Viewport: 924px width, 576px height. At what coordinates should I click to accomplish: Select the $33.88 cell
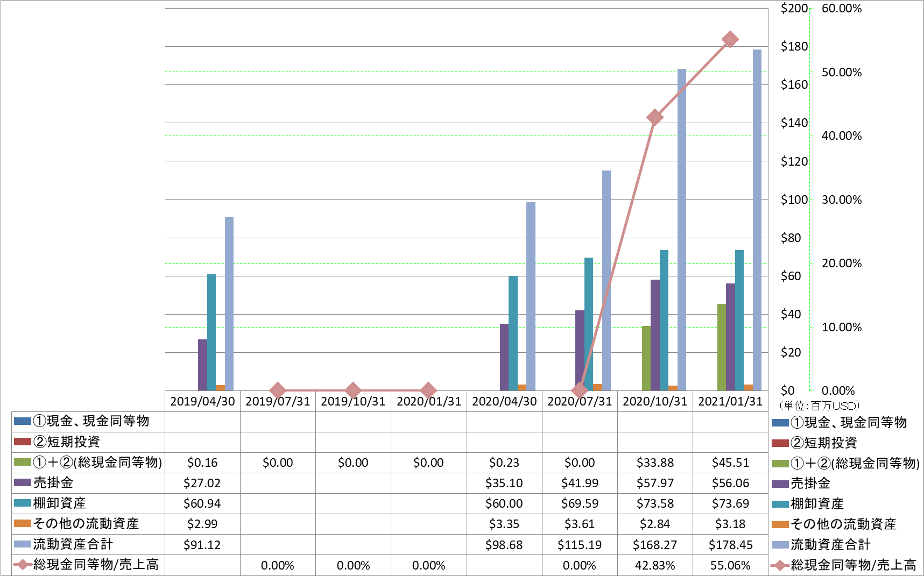coord(655,463)
